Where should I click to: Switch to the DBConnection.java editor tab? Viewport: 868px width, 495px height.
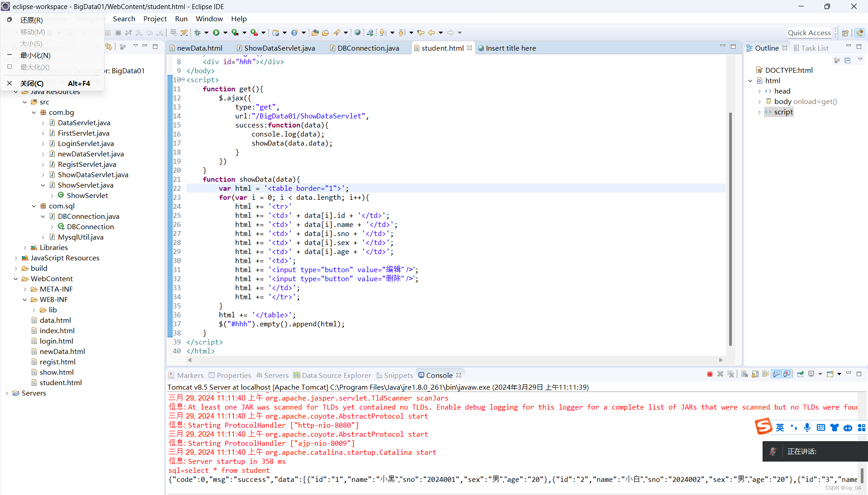(x=364, y=48)
